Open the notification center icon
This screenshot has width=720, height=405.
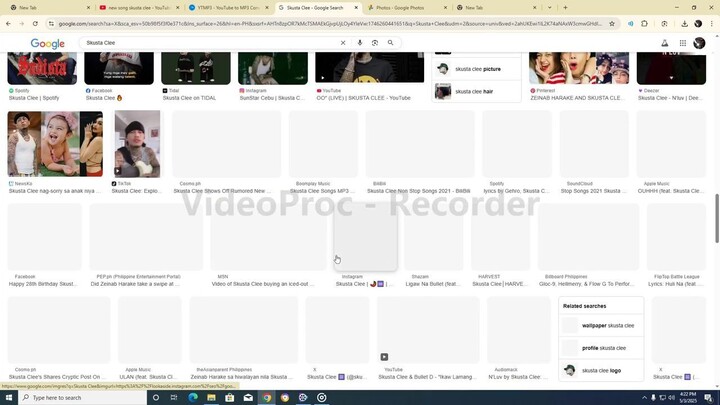click(709, 398)
